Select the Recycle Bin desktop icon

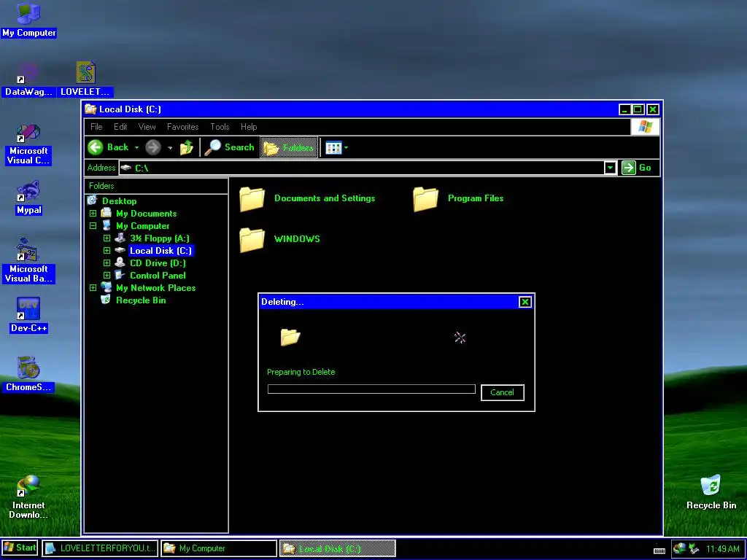[x=711, y=492]
